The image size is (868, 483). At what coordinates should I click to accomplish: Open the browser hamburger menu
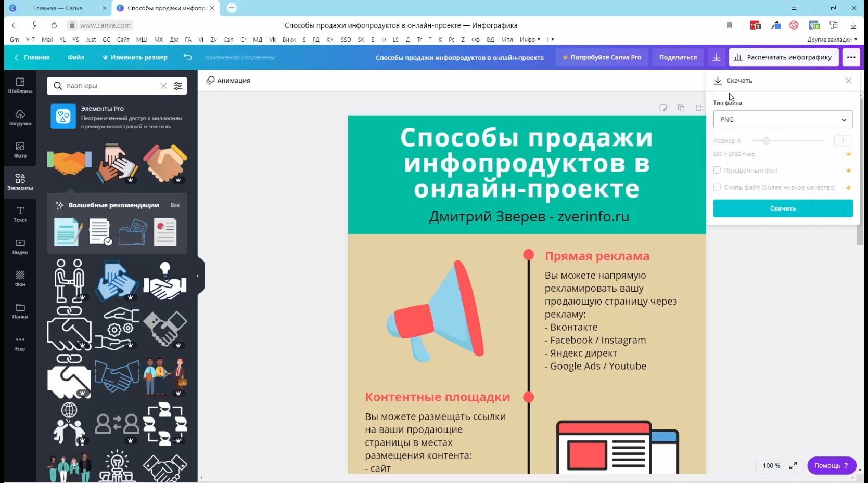794,8
